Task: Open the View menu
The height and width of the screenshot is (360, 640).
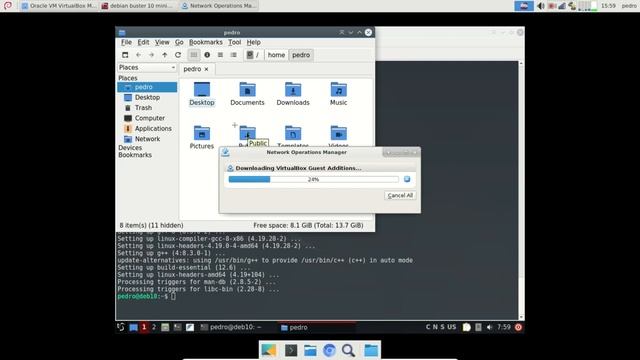Action: [162, 42]
